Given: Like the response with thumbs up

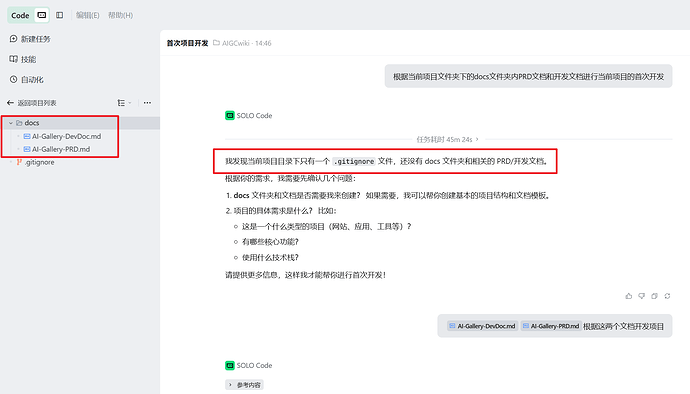Looking at the screenshot, I should [628, 296].
